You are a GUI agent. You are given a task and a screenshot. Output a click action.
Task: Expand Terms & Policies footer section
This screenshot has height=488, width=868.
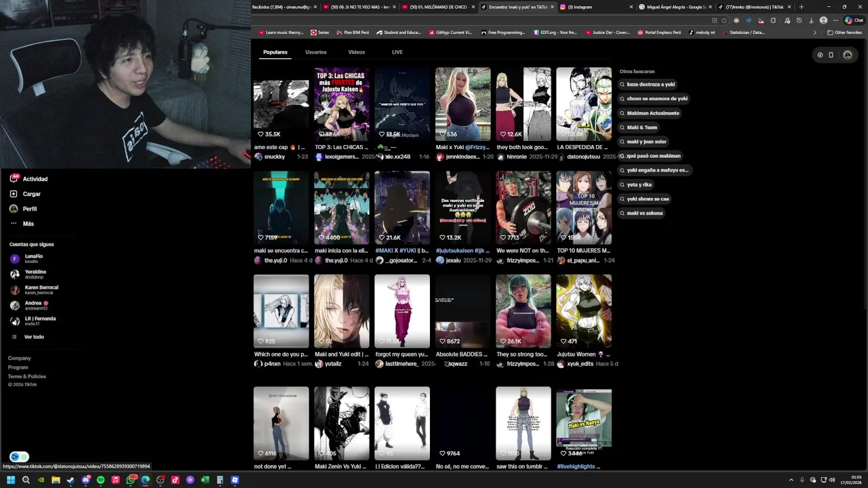tap(26, 376)
